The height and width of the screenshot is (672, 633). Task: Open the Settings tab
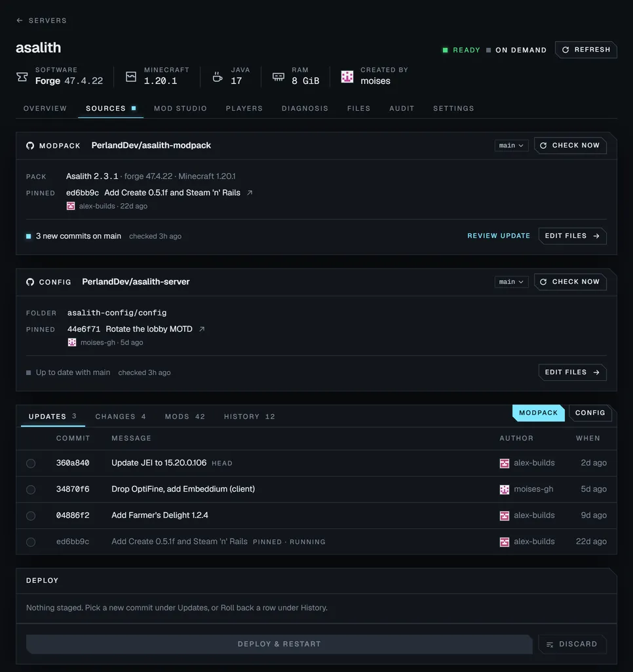click(453, 108)
